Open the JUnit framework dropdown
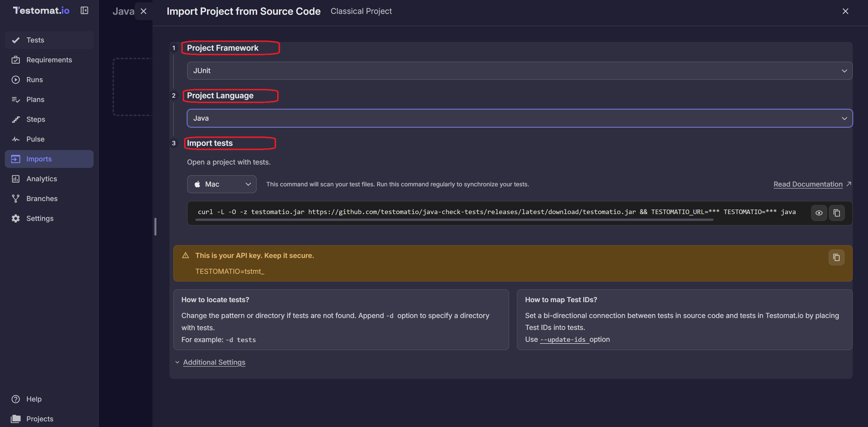868x427 pixels. (x=520, y=71)
